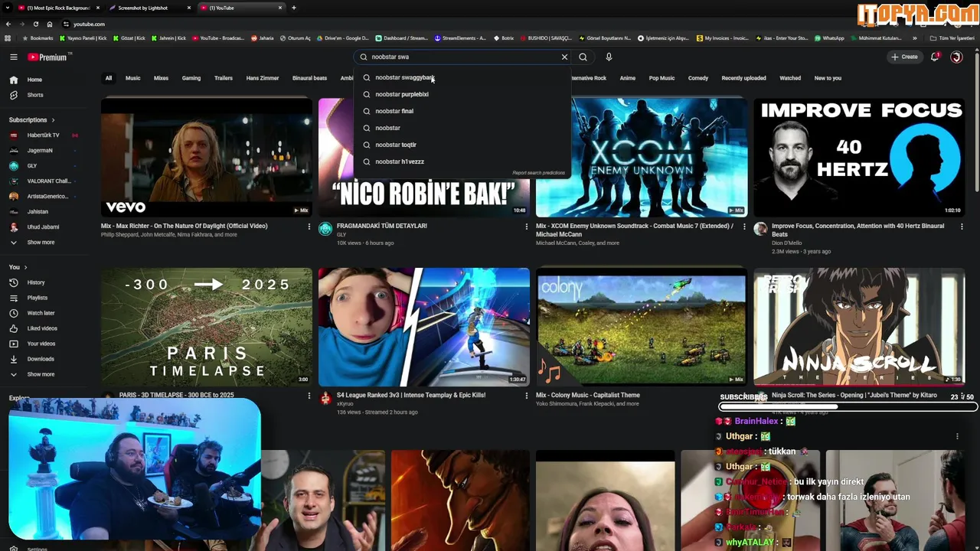Select the Hans Zimmer filter chip
This screenshot has height=551, width=980.
click(x=263, y=78)
